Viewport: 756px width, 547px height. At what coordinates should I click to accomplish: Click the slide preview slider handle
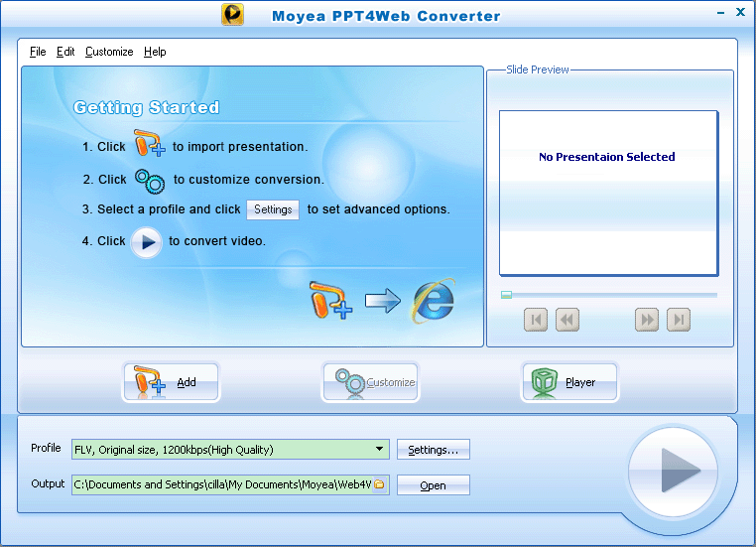506,295
